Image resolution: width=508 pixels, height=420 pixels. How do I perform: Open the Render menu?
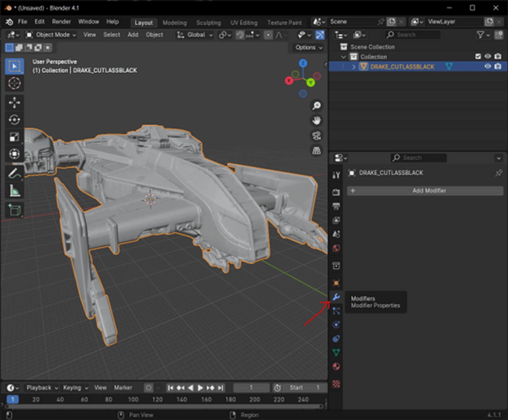click(61, 22)
